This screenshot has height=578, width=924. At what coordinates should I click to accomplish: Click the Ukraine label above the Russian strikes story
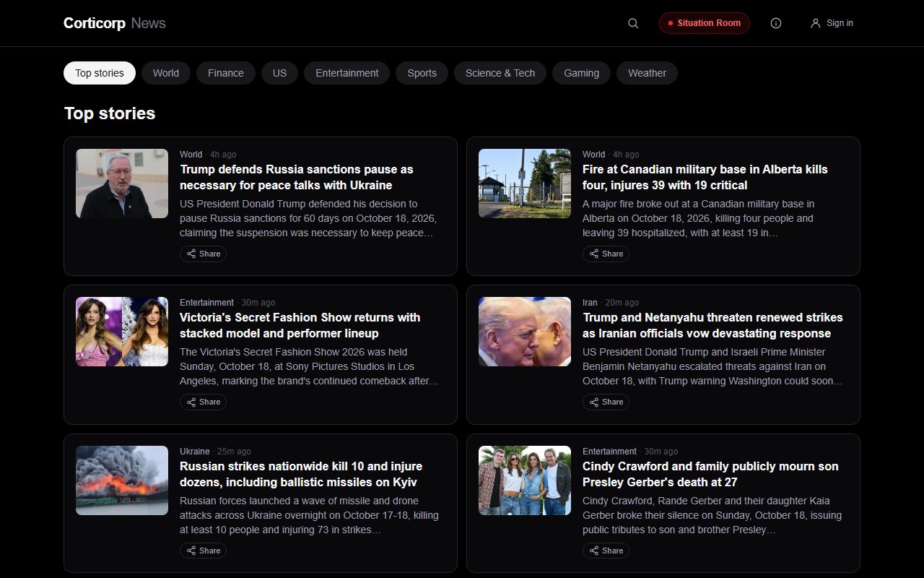tap(195, 452)
